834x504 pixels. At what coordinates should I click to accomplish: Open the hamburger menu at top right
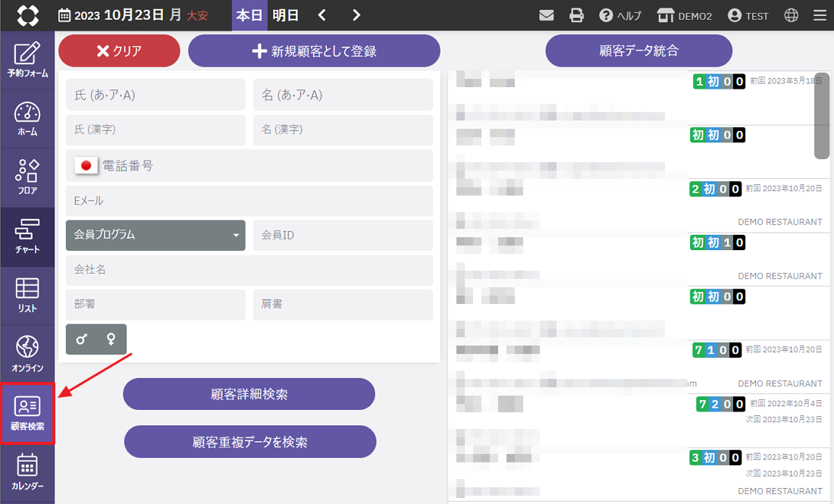tap(820, 15)
